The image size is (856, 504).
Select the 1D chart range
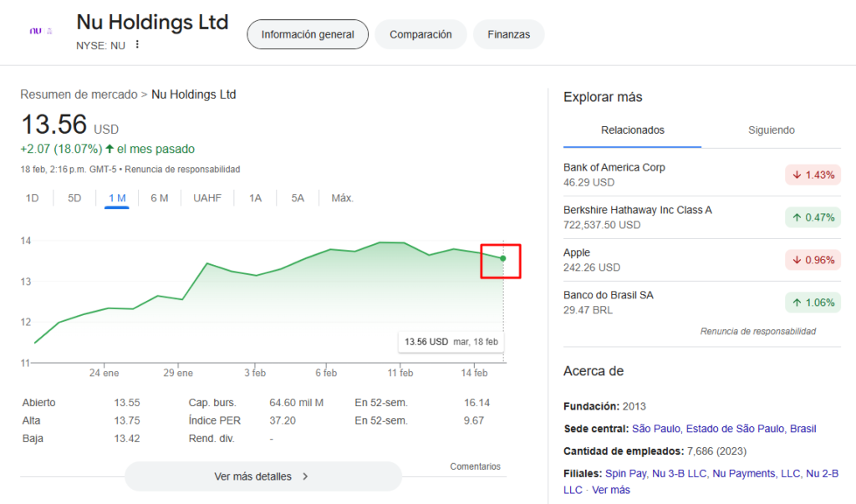[x=33, y=198]
